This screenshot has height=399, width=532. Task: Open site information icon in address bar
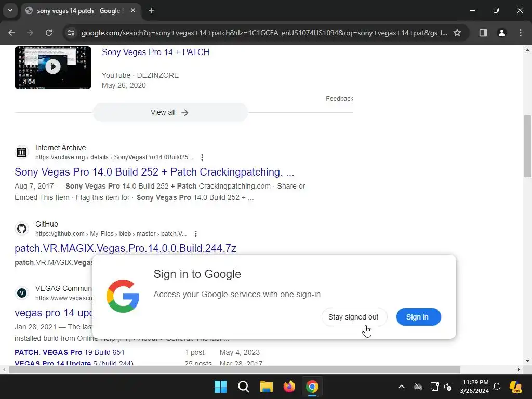click(71, 33)
